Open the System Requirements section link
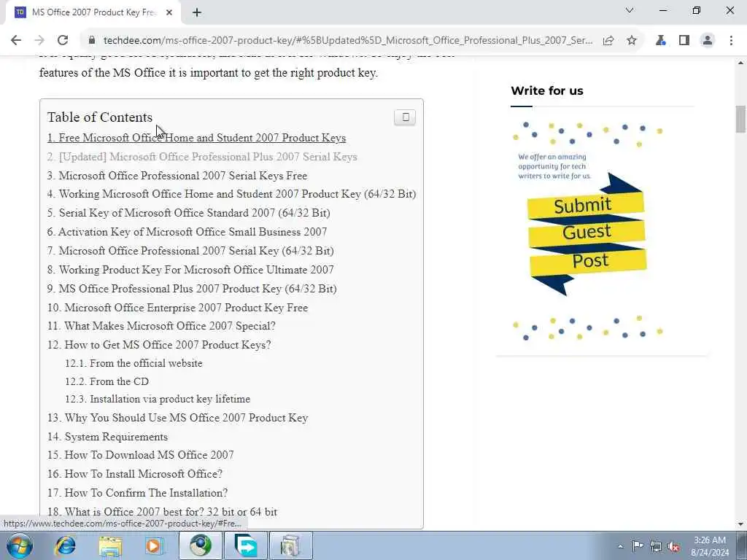 tap(108, 437)
